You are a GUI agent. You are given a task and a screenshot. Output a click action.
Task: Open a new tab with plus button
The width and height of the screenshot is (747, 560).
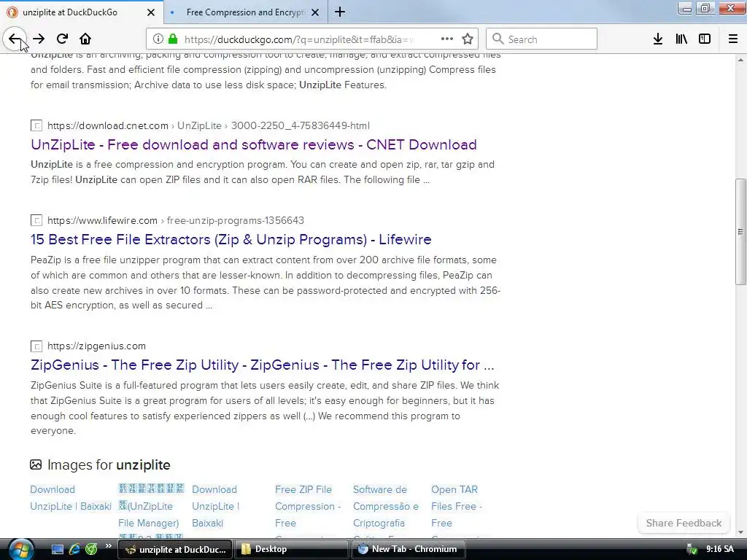[x=340, y=12]
